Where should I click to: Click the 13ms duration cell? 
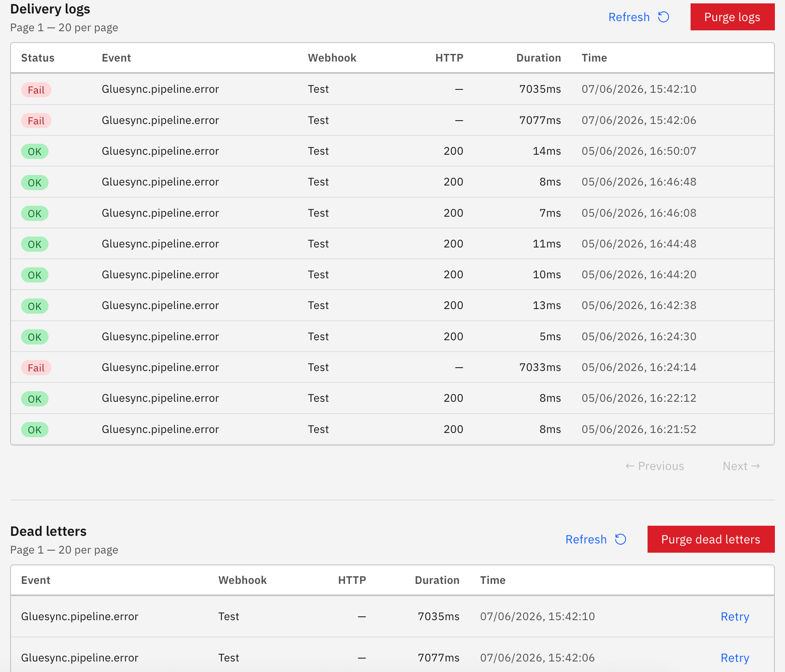[x=547, y=305]
